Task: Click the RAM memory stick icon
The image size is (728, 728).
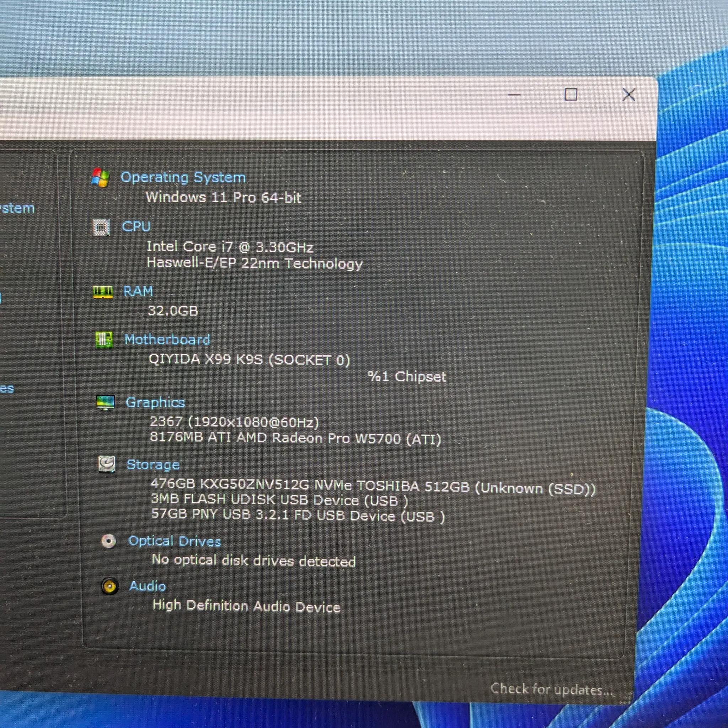Action: click(x=103, y=291)
